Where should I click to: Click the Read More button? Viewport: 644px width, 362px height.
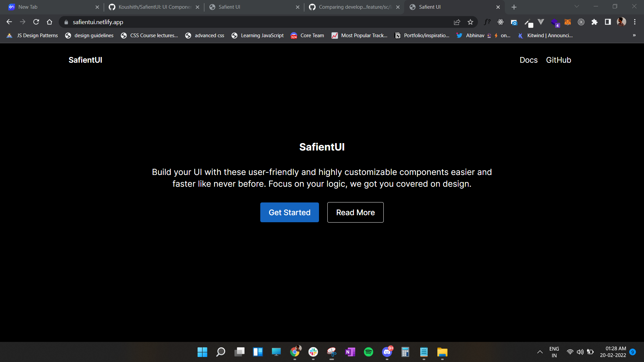355,212
